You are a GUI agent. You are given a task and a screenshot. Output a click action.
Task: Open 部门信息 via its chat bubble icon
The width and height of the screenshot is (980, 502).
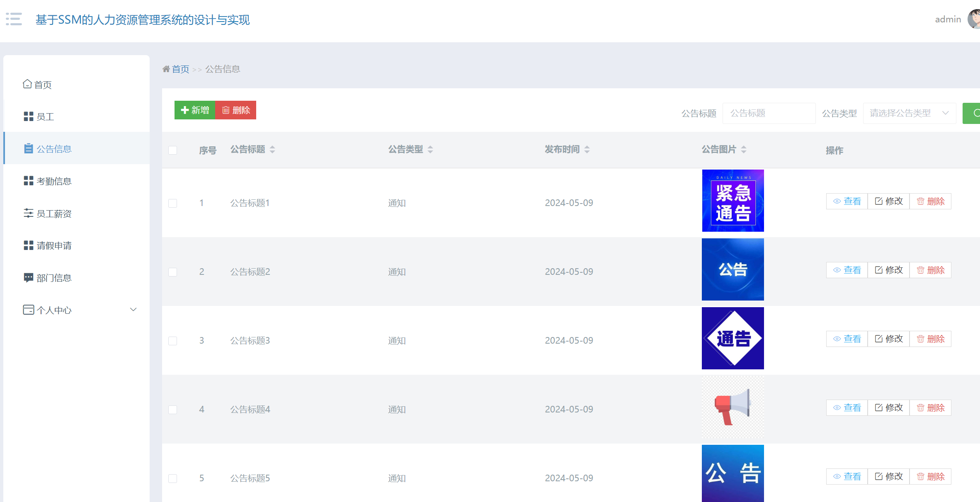pos(28,277)
